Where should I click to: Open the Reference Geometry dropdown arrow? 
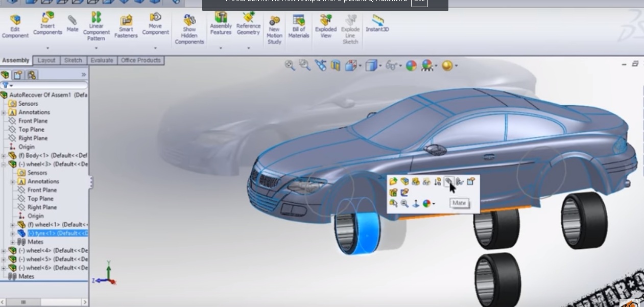(248, 48)
